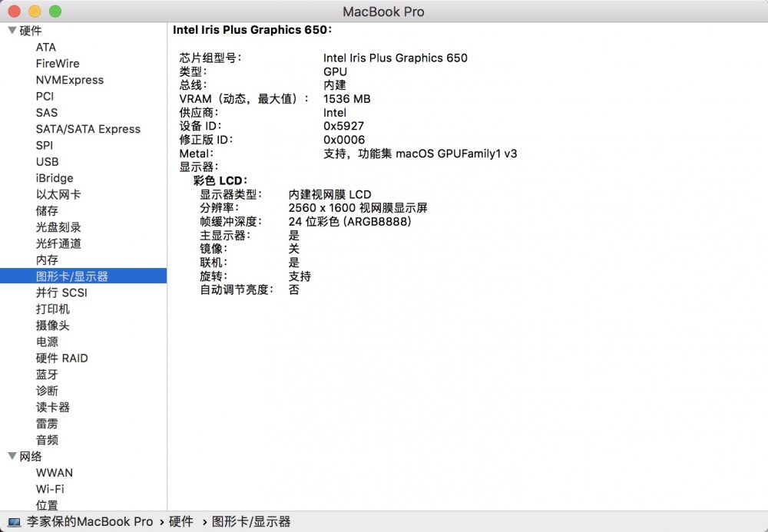768x532 pixels.
Task: Click the 总线 value 内建
Action: [x=335, y=85]
